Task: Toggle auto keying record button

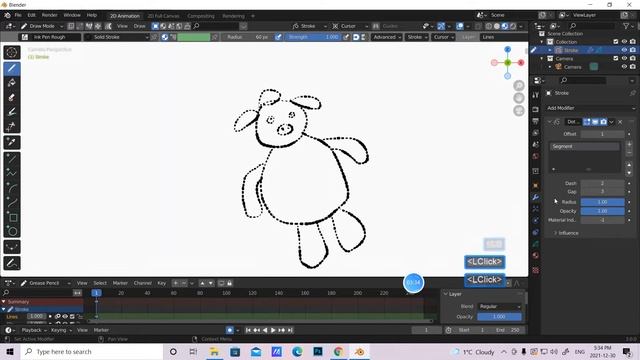Action: coord(230,330)
